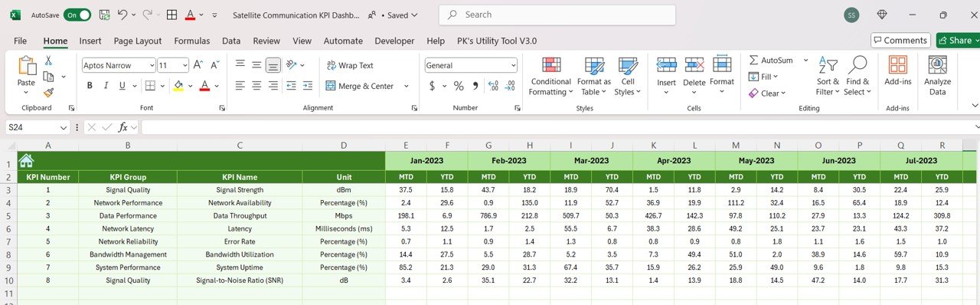Image resolution: width=980 pixels, height=305 pixels.
Task: Click the green Share button
Action: coord(956,41)
